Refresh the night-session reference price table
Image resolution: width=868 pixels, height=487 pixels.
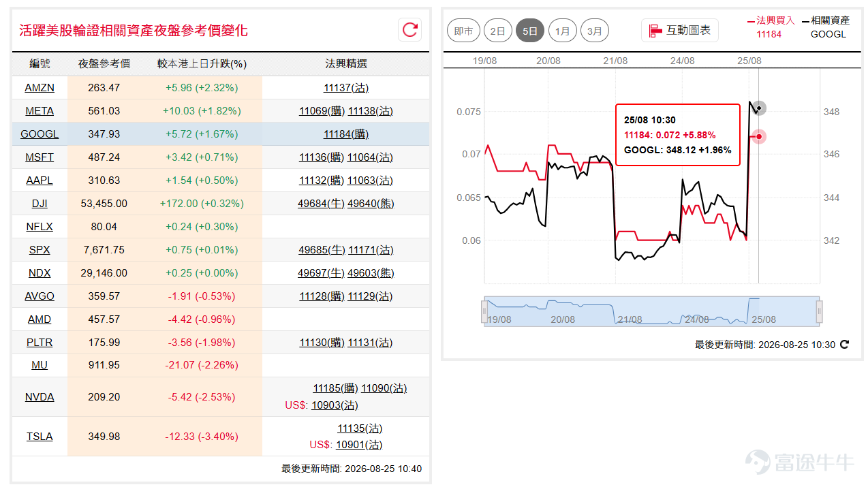pyautogui.click(x=410, y=29)
